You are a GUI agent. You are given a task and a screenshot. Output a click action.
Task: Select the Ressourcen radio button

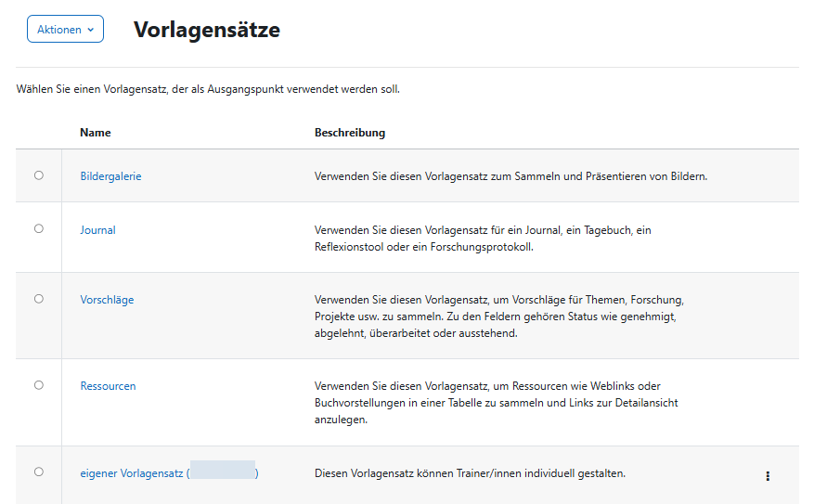[39, 385]
